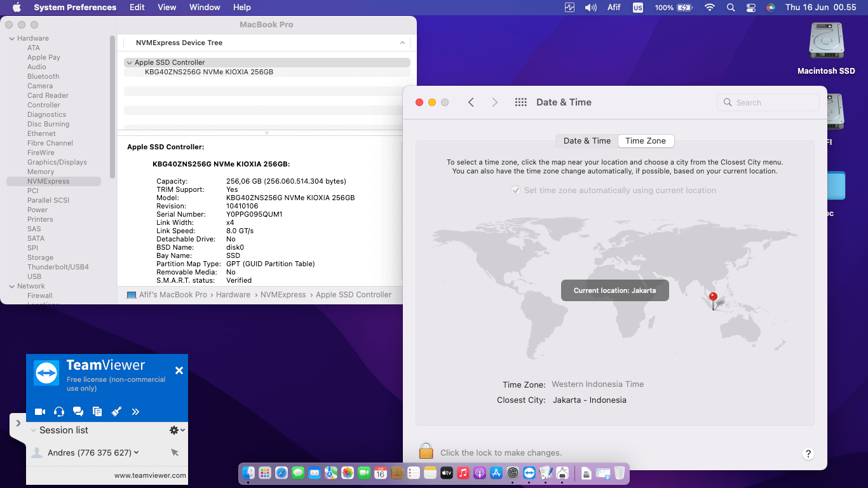Click the lock to make changes
Screen dimensions: 868x488
coord(426,452)
